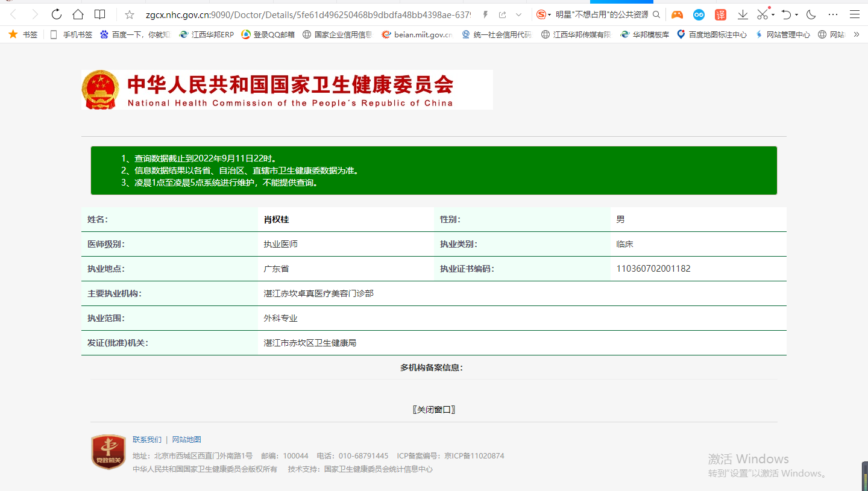Click the magnifier search icon
Screen dimensions: 868x491
(656, 14)
